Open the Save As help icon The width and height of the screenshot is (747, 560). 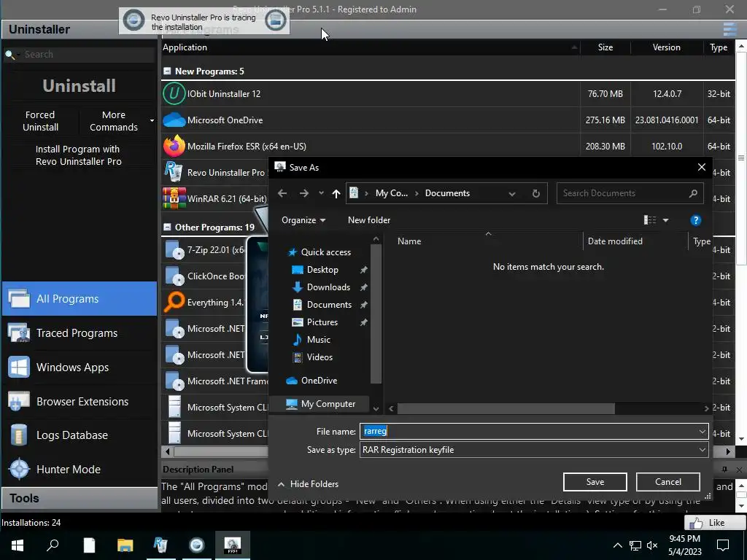695,220
